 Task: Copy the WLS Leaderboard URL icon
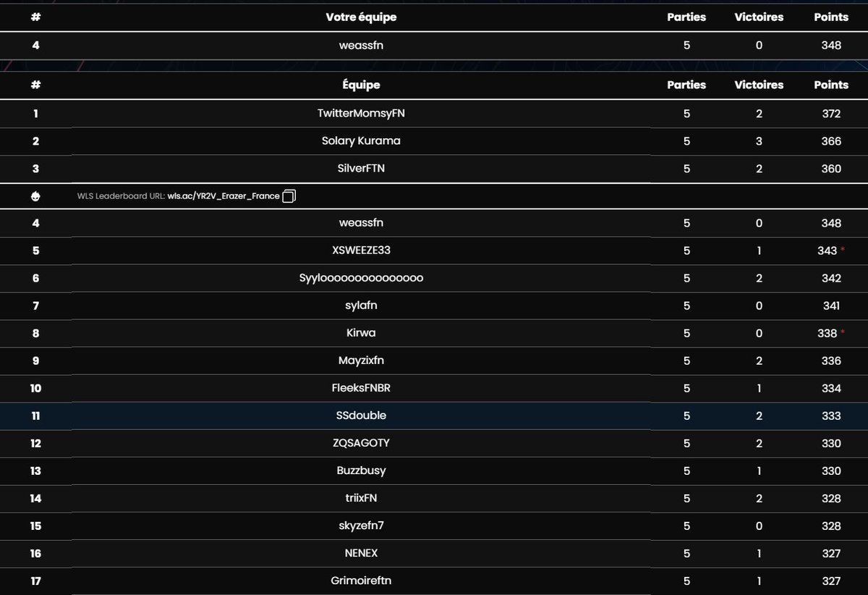click(289, 196)
